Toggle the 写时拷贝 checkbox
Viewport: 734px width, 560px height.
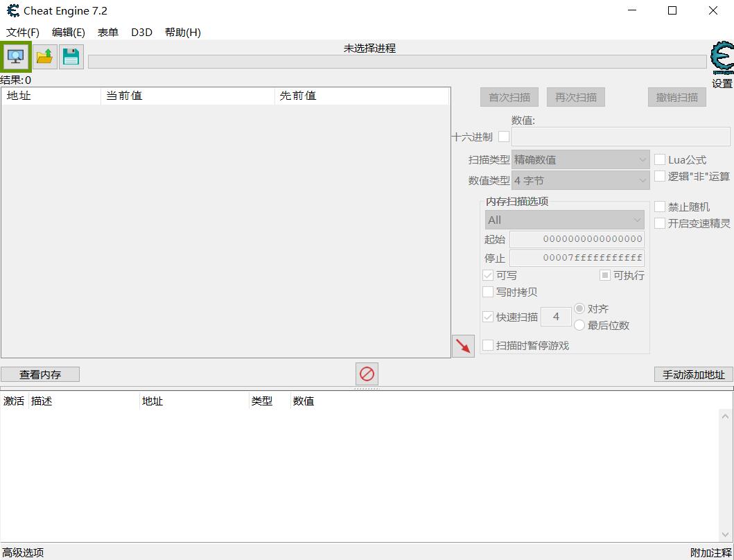point(488,292)
